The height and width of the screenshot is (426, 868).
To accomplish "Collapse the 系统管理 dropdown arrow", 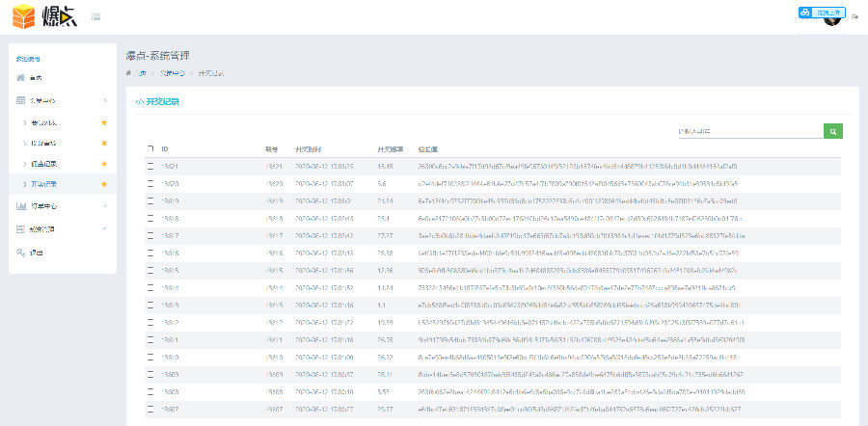I will pyautogui.click(x=105, y=228).
